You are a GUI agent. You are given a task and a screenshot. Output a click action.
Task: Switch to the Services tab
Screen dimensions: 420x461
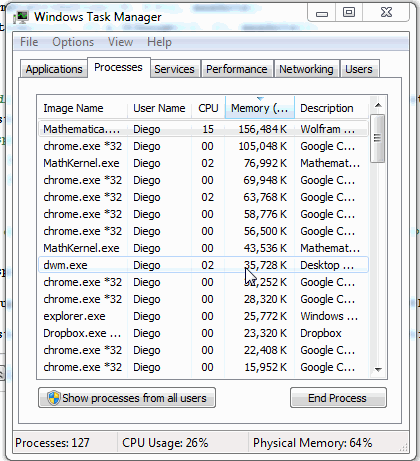[x=174, y=69]
